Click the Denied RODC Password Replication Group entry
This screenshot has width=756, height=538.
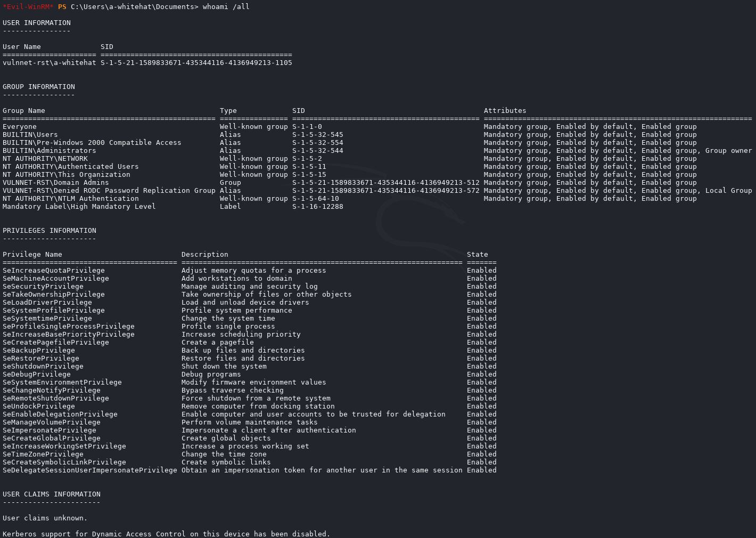(x=109, y=191)
